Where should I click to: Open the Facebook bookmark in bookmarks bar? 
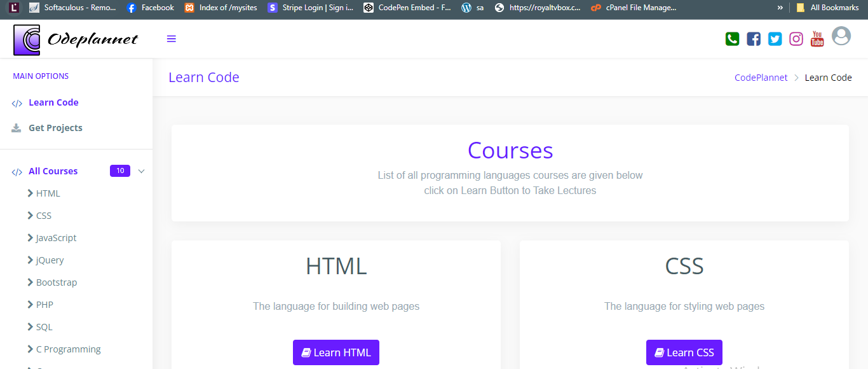pyautogui.click(x=150, y=8)
